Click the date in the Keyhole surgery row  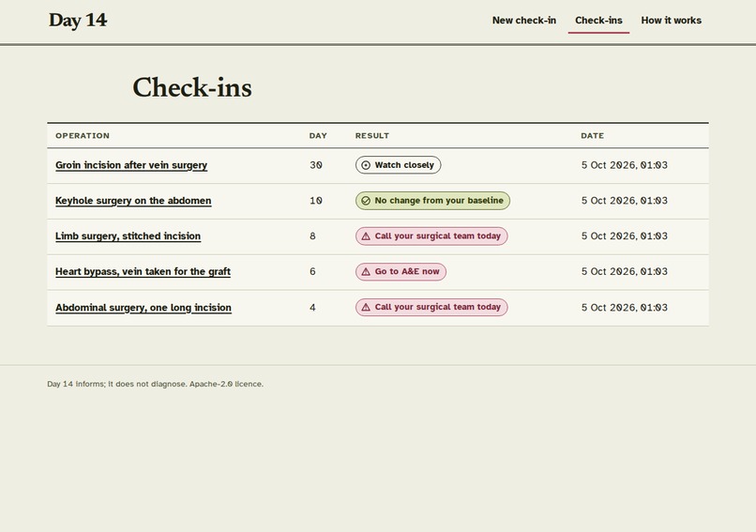(625, 201)
